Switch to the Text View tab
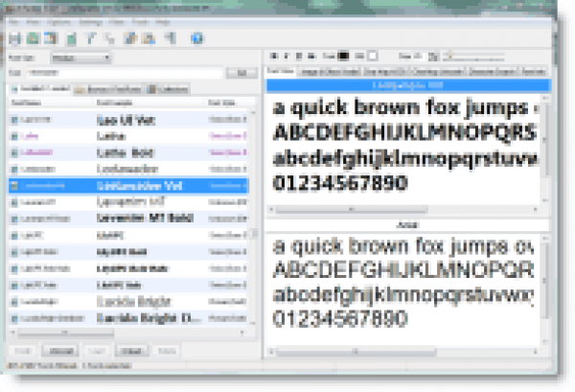This screenshot has height=392, width=575. (281, 71)
